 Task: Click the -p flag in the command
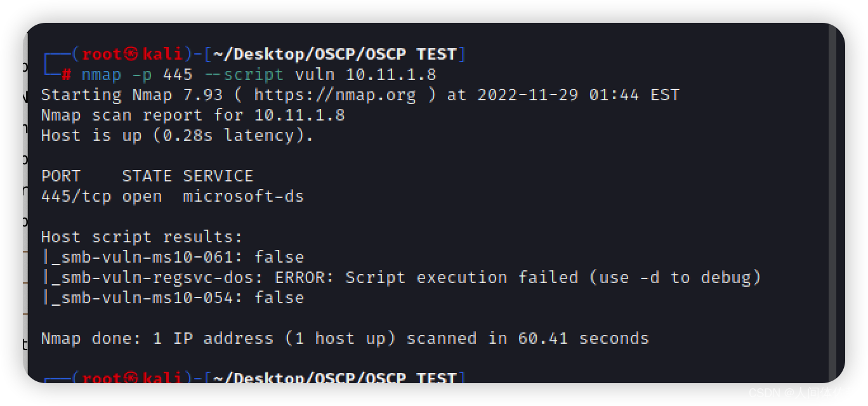(142, 75)
